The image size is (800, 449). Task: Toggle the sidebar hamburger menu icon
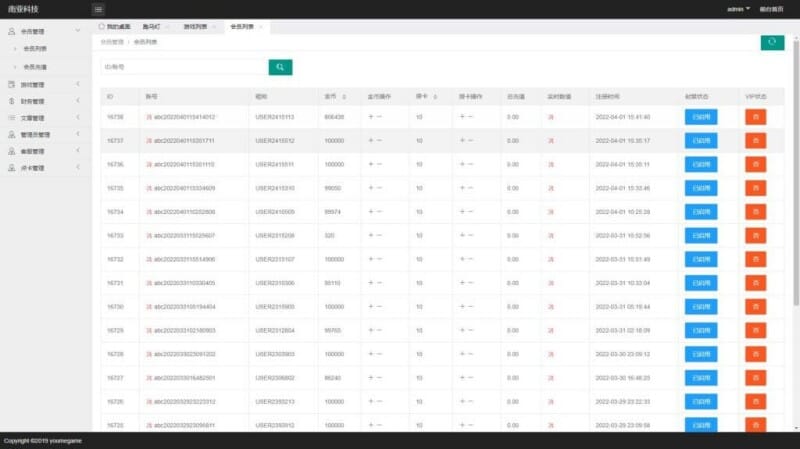[98, 9]
